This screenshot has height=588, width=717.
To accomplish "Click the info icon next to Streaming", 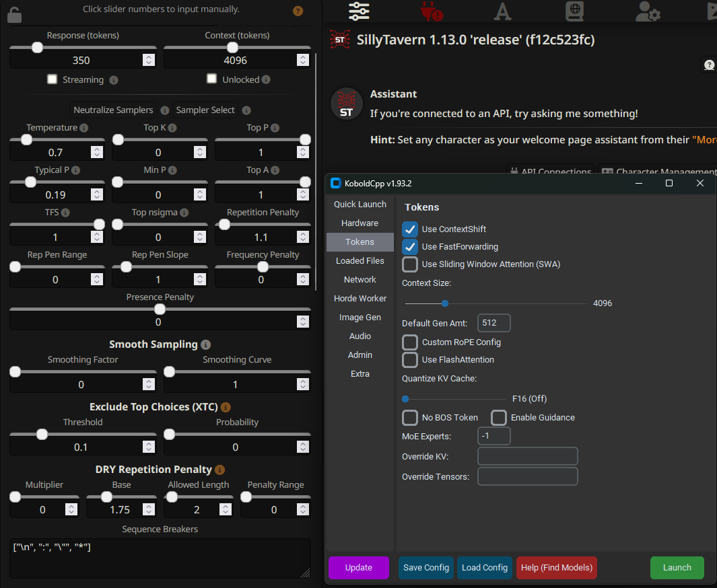I will pos(114,81).
